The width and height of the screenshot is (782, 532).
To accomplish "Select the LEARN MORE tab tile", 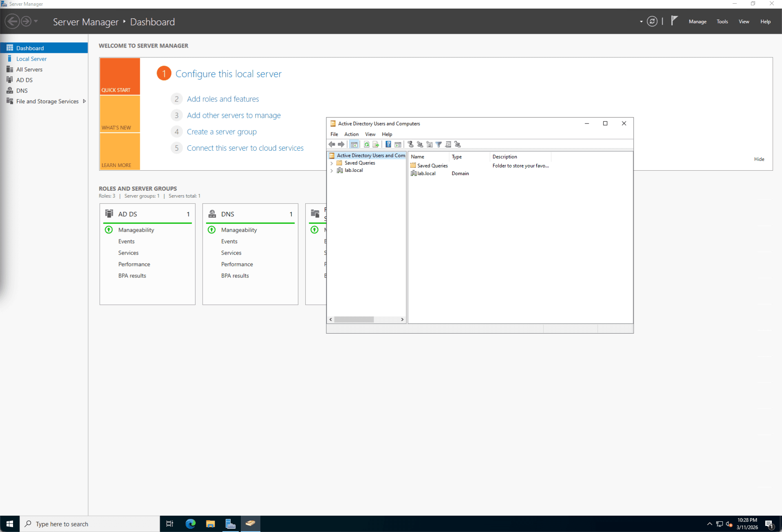I will (120, 152).
